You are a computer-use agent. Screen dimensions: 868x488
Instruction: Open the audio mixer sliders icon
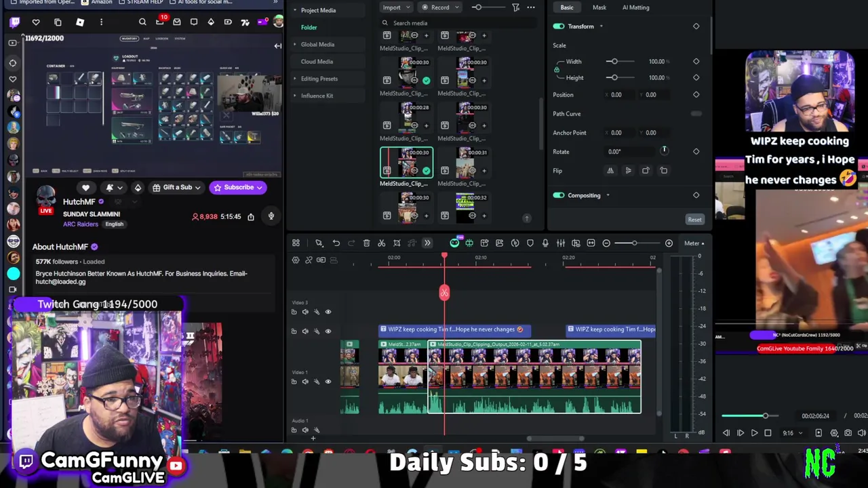click(x=561, y=243)
